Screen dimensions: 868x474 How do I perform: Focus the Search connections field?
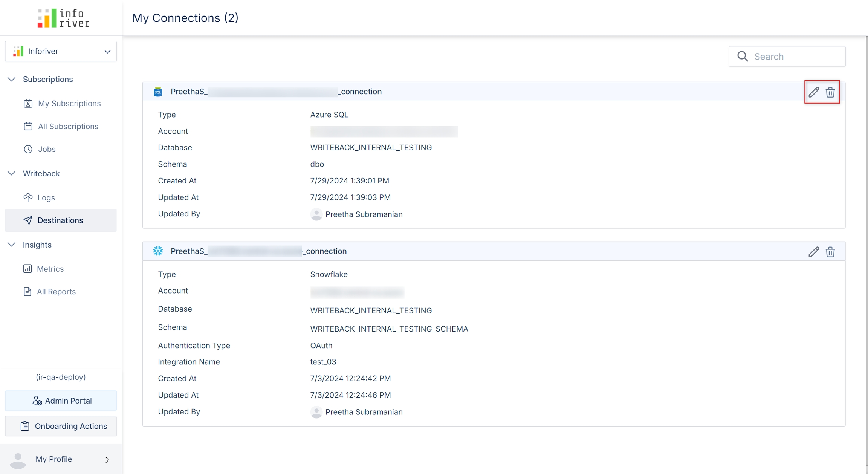pos(795,57)
